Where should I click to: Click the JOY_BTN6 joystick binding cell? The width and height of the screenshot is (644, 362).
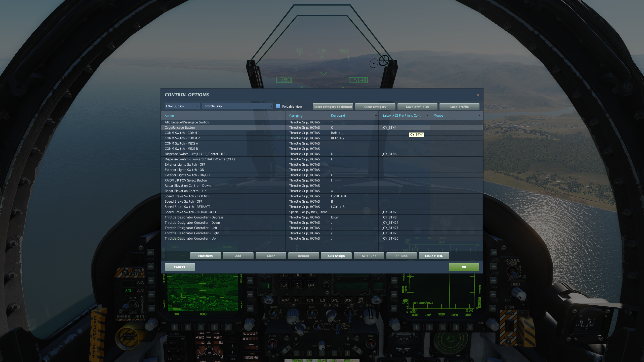click(x=404, y=154)
